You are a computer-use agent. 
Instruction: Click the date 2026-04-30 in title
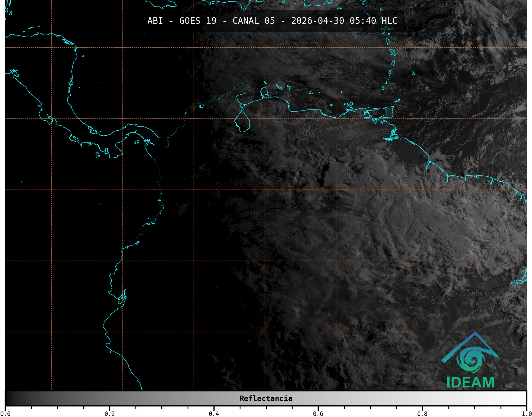[317, 21]
